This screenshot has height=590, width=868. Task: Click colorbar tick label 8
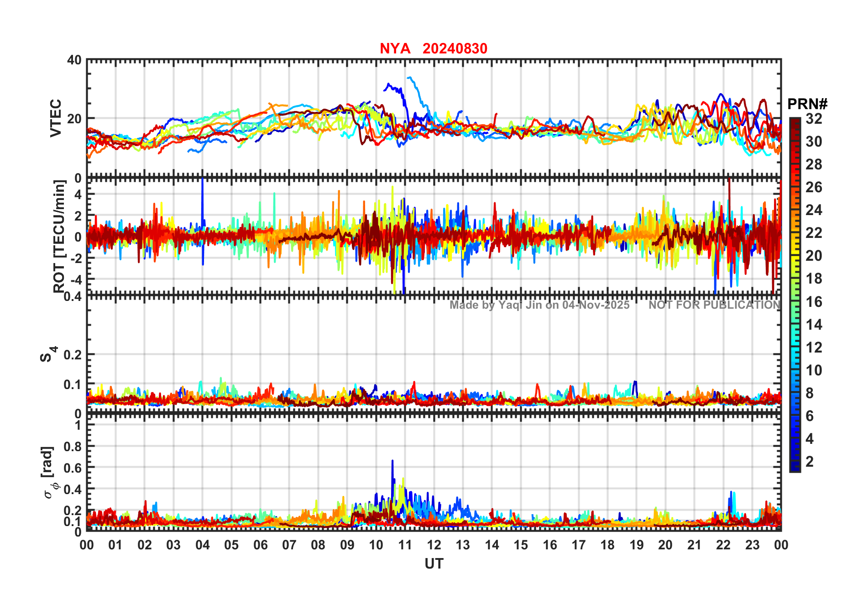[810, 393]
